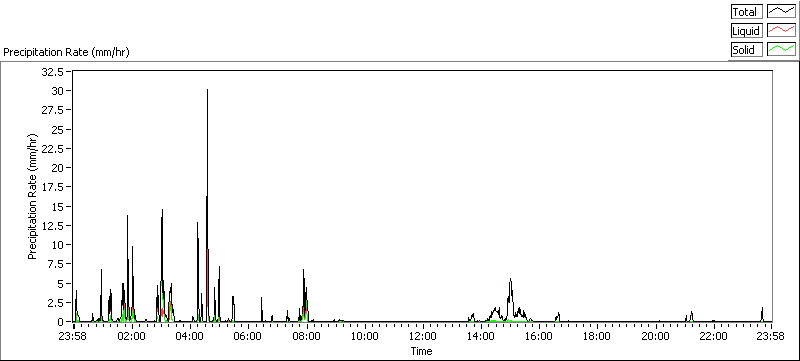Click the 02:00 time axis label
800x361 pixels.
pos(132,336)
